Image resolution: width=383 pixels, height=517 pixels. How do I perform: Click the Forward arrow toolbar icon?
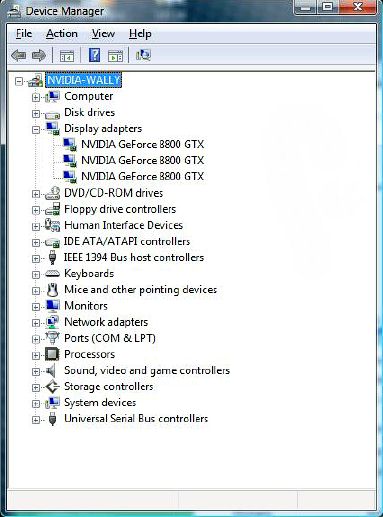coord(39,55)
